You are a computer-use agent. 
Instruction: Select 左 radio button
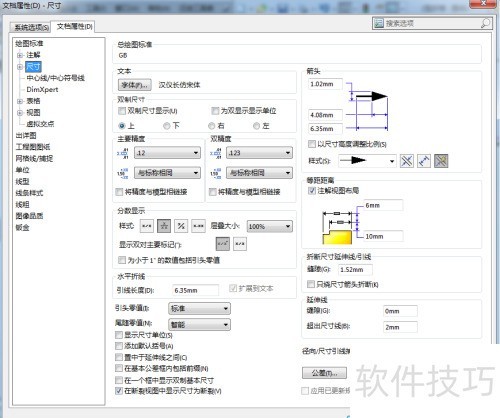[x=256, y=126]
